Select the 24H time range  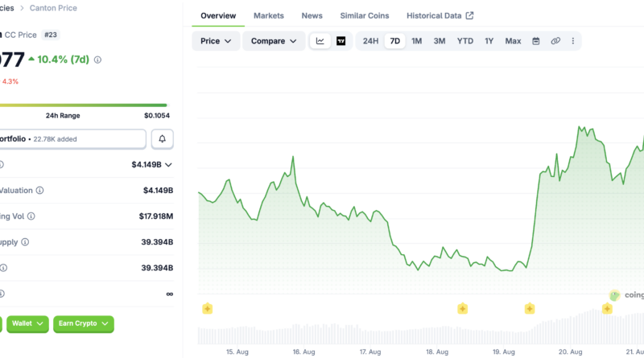click(x=370, y=41)
